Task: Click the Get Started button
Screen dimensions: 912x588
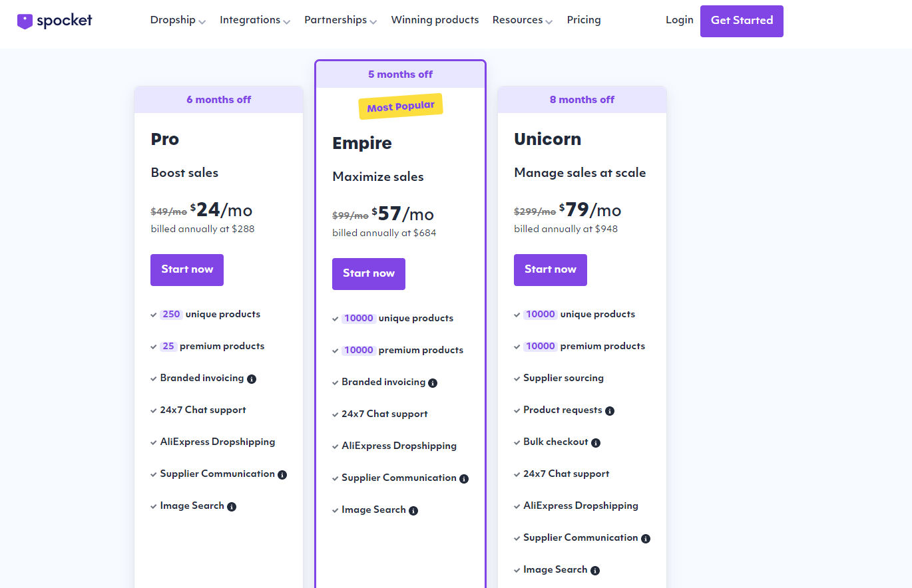Action: (x=742, y=21)
